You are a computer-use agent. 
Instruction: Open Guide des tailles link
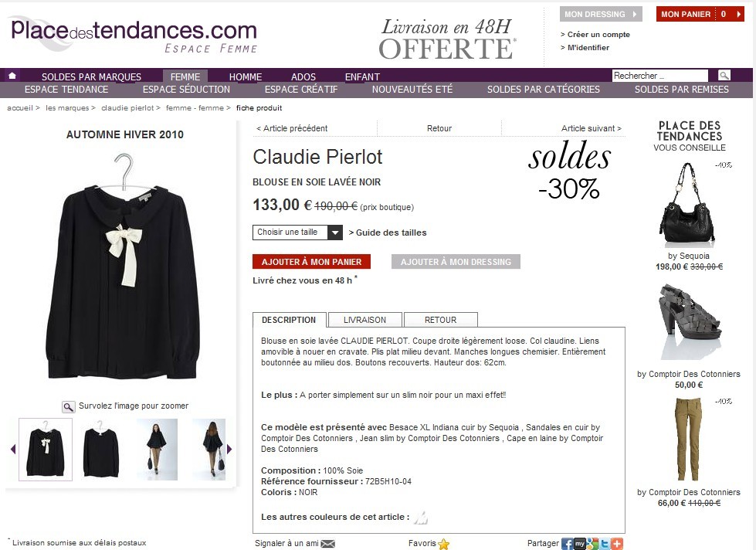point(388,233)
